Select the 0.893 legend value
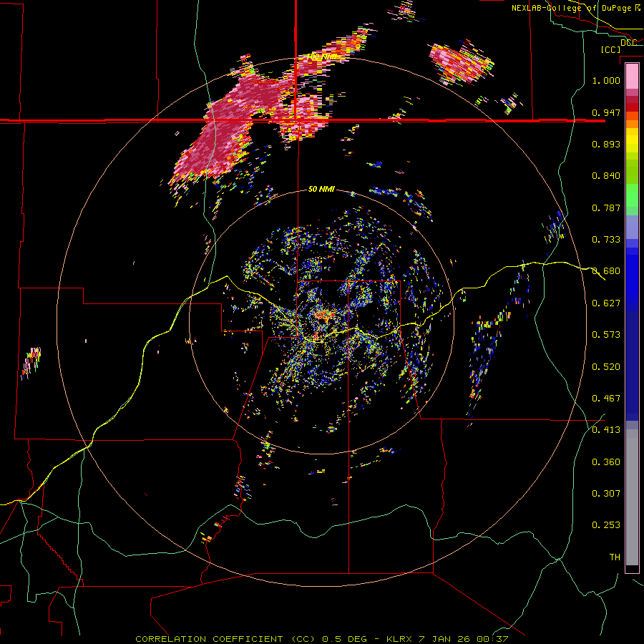The height and width of the screenshot is (644, 644). point(606,144)
